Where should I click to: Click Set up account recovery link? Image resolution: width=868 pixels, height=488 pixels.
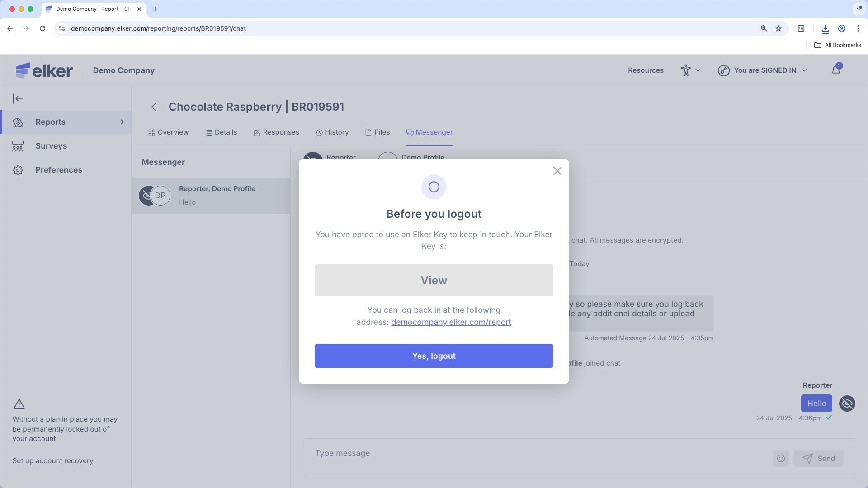point(53,461)
